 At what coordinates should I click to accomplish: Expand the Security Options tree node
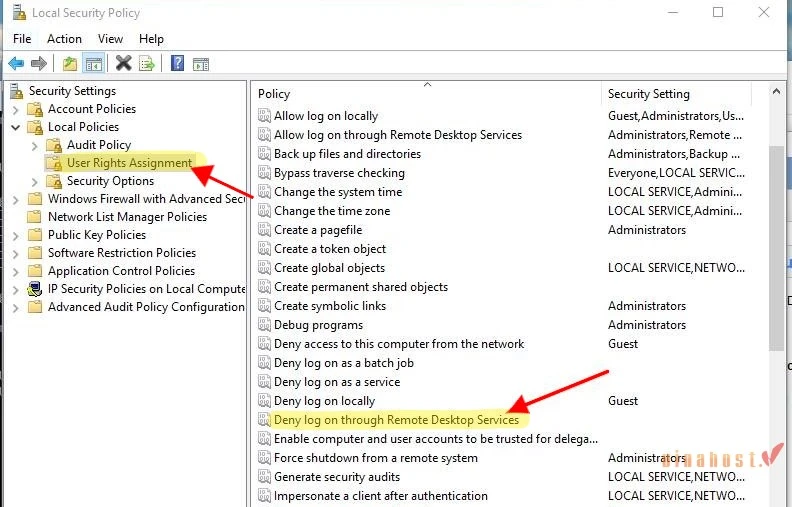(34, 182)
